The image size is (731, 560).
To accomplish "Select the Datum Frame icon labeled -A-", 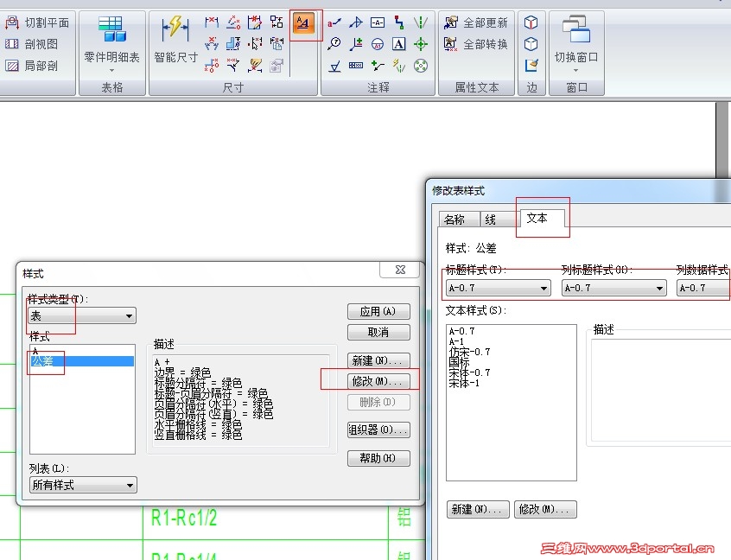I will [377, 22].
